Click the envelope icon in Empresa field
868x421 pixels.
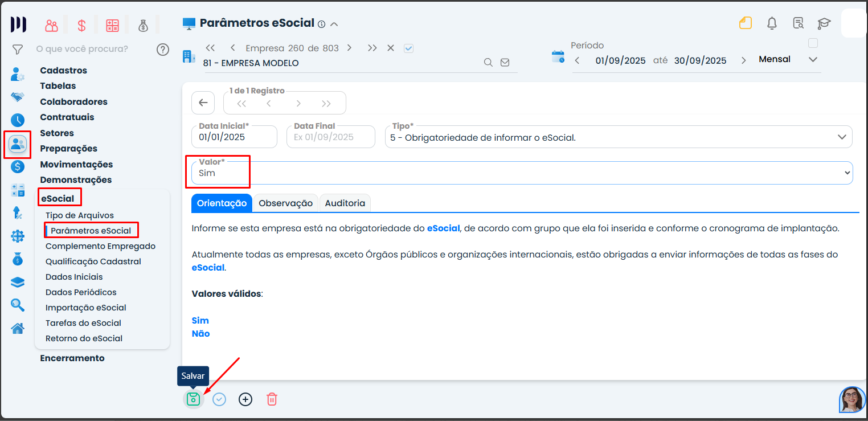click(x=505, y=63)
